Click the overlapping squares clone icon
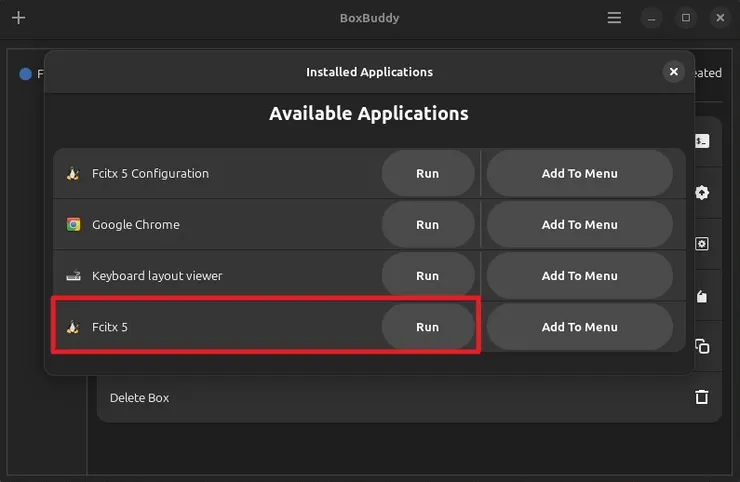Image resolution: width=740 pixels, height=482 pixels. pyautogui.click(x=702, y=346)
